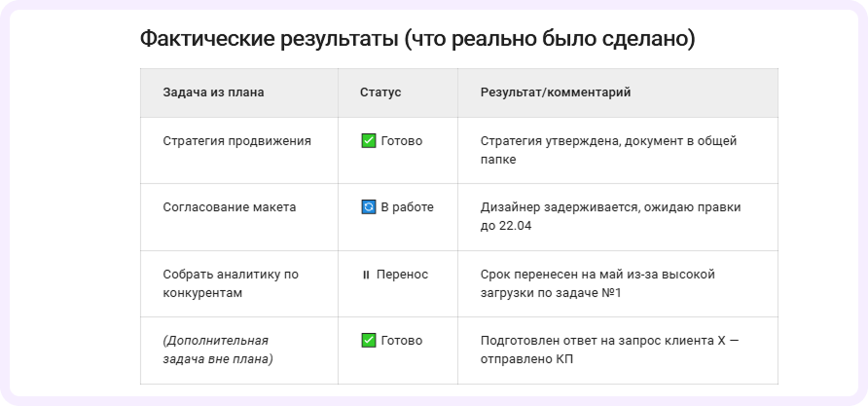Click the Статус column header
The image size is (868, 406).
pyautogui.click(x=380, y=92)
